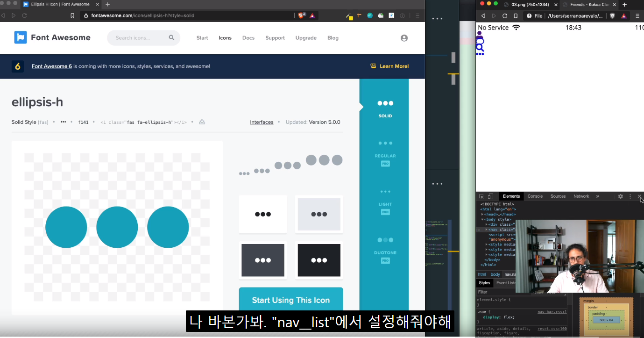This screenshot has width=644, height=338.
Task: Open the Docs nav menu item
Action: [248, 38]
